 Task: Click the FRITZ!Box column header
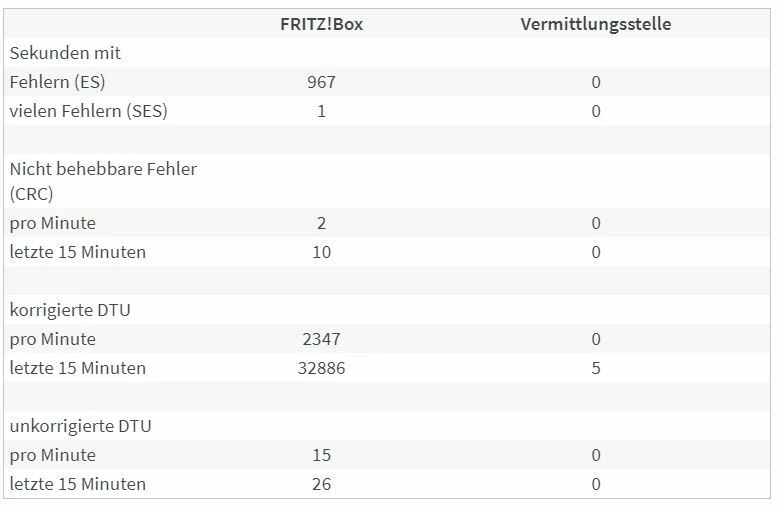(x=321, y=24)
